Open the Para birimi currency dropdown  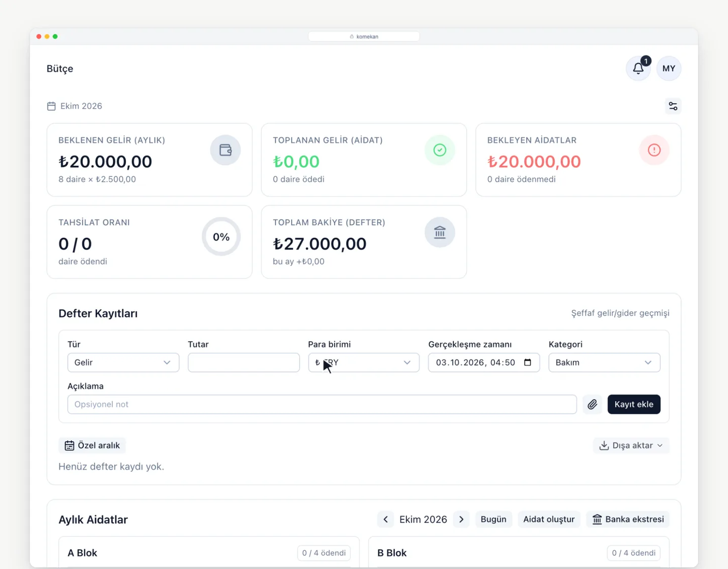(364, 362)
